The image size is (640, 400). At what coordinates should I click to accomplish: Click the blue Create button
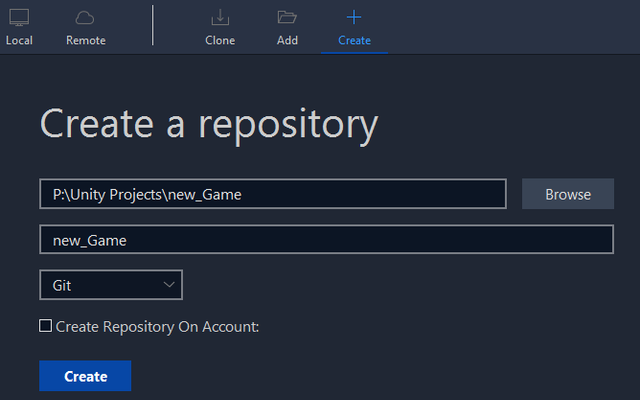pos(85,376)
